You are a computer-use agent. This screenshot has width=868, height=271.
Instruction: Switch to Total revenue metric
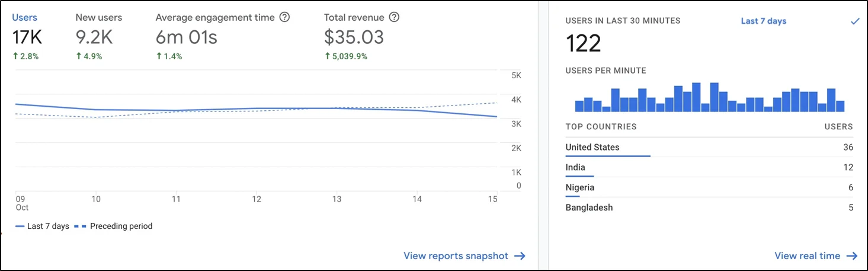click(354, 18)
